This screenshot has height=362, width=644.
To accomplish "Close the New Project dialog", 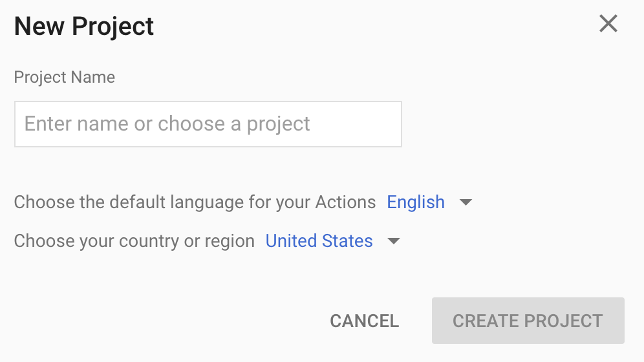I will point(608,25).
